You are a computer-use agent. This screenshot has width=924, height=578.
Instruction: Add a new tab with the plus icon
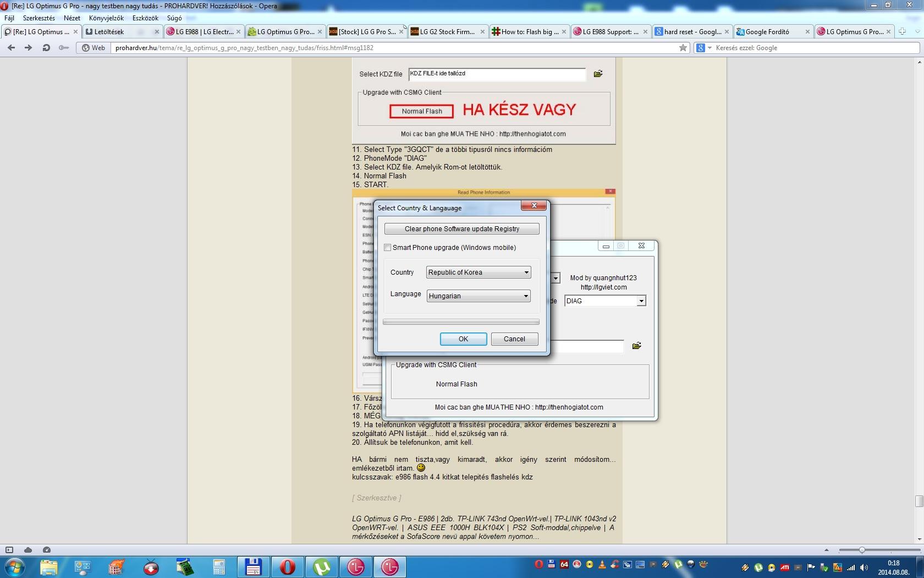tap(902, 31)
